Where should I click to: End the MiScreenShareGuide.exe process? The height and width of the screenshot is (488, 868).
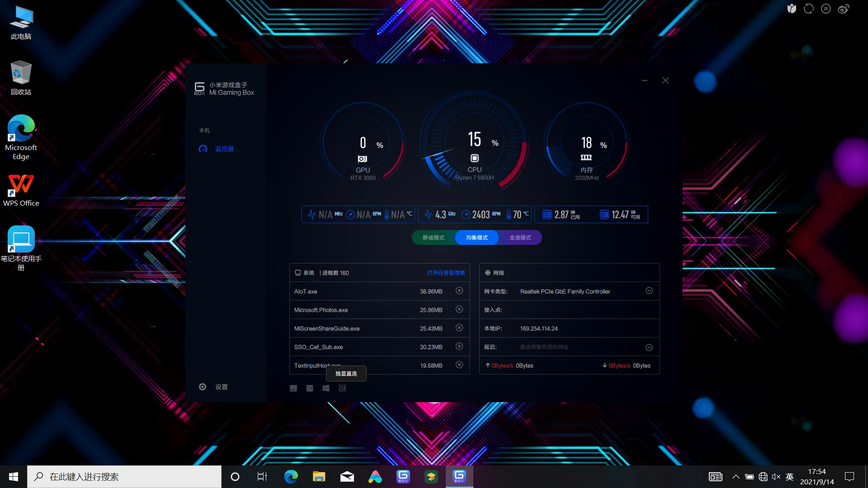(x=459, y=328)
